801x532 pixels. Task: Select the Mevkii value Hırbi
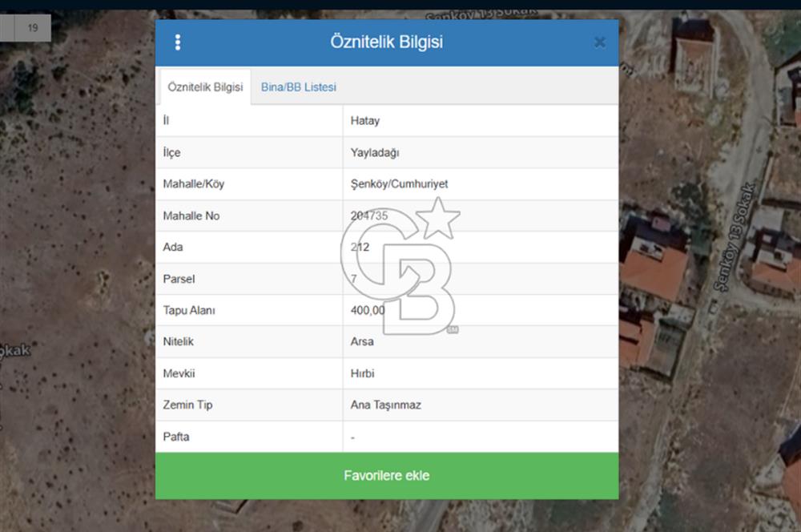click(x=362, y=373)
